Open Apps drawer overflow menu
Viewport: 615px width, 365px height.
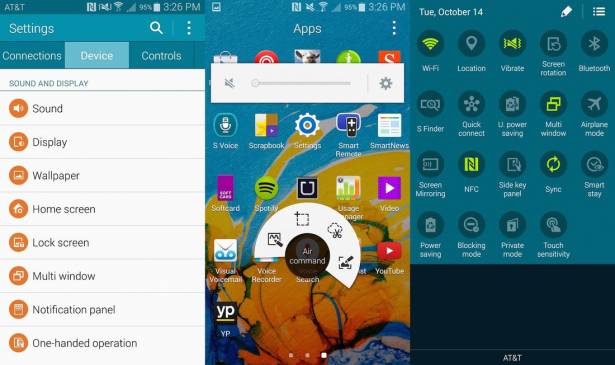point(394,28)
